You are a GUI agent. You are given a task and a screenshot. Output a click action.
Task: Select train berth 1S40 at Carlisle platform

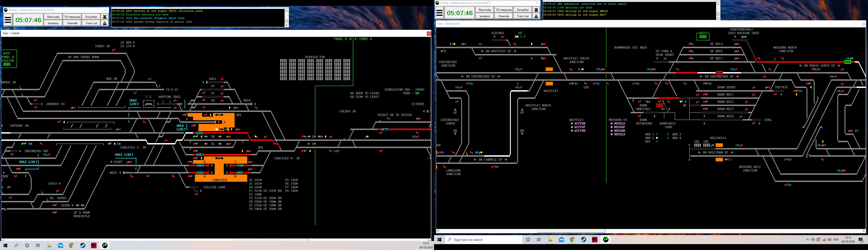click(x=240, y=165)
